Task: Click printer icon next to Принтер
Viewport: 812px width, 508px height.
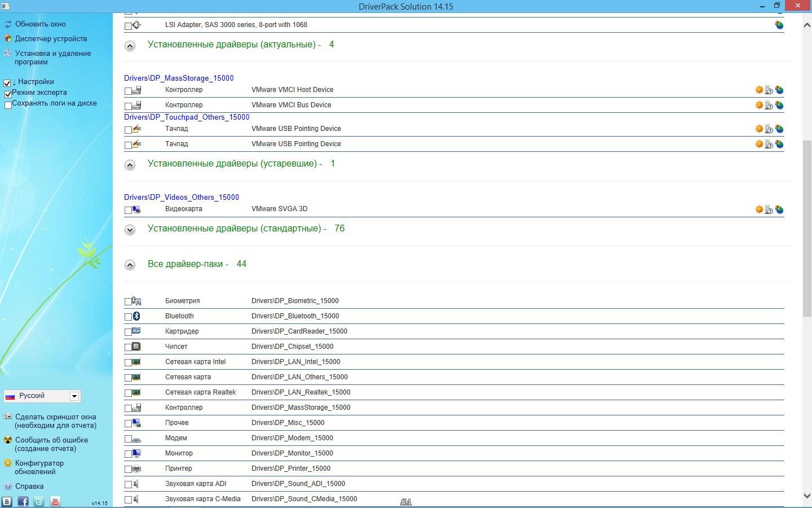Action: pos(136,468)
